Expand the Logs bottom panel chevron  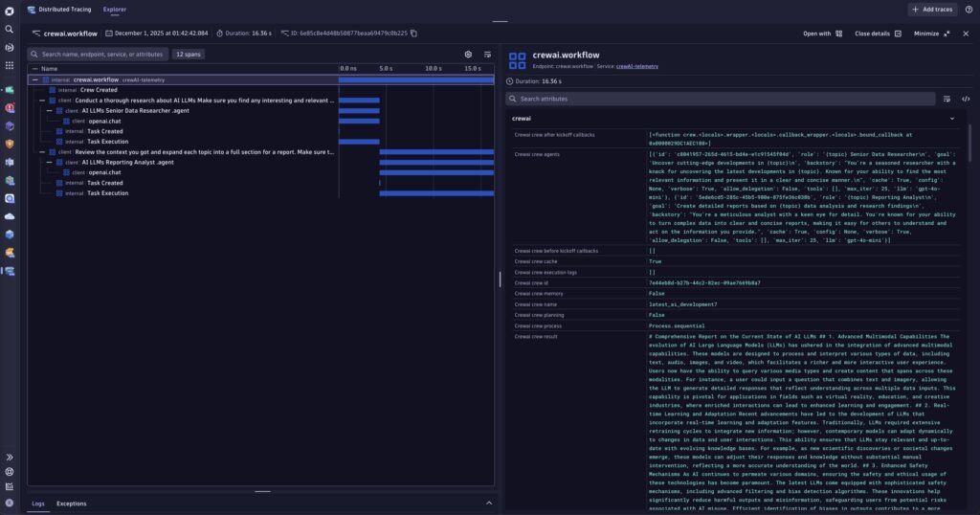pos(489,504)
